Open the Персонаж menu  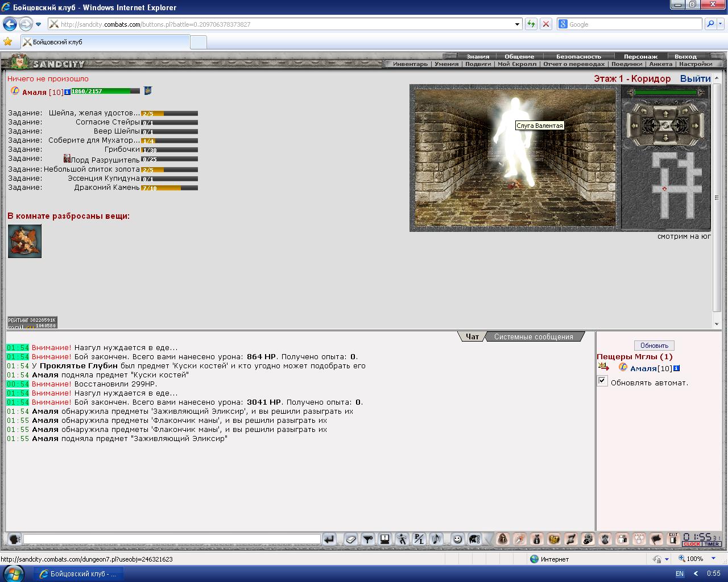pos(640,57)
